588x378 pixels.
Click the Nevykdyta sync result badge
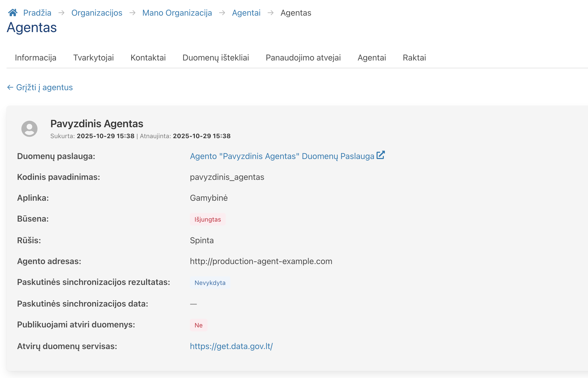coord(210,283)
